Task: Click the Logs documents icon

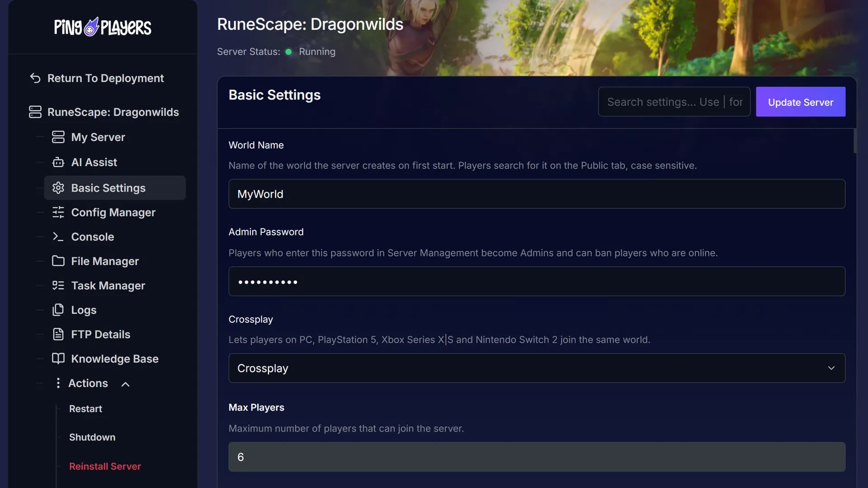Action: pos(58,310)
